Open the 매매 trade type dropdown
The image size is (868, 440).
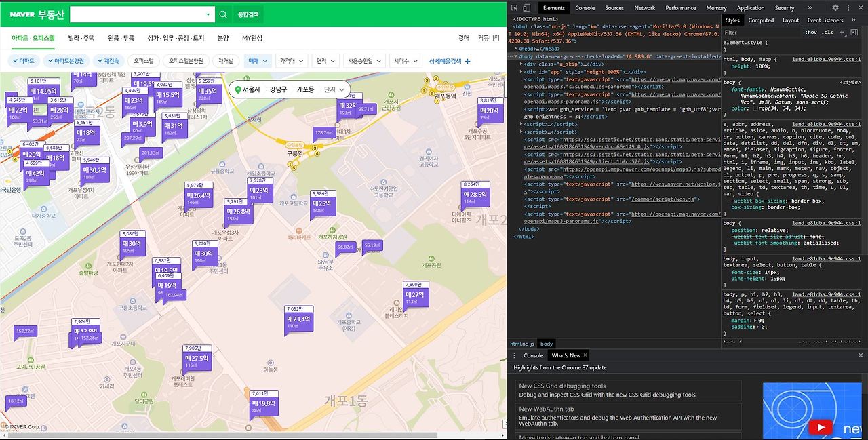coord(258,61)
